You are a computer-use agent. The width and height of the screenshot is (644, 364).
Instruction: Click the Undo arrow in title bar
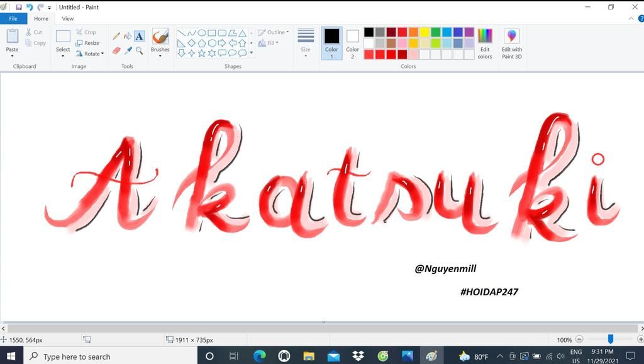coord(29,7)
